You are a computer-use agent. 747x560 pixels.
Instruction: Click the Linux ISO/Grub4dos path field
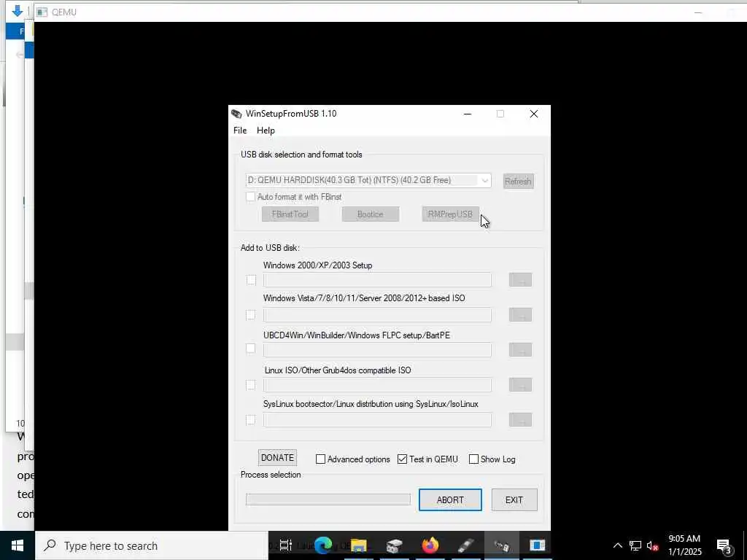point(377,385)
